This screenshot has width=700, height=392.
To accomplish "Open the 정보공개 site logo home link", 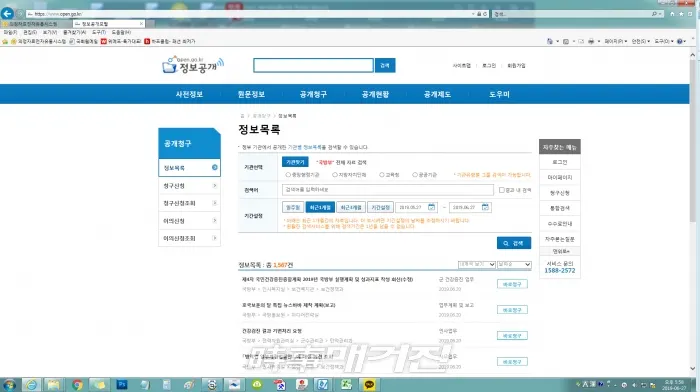I will pyautogui.click(x=193, y=65).
